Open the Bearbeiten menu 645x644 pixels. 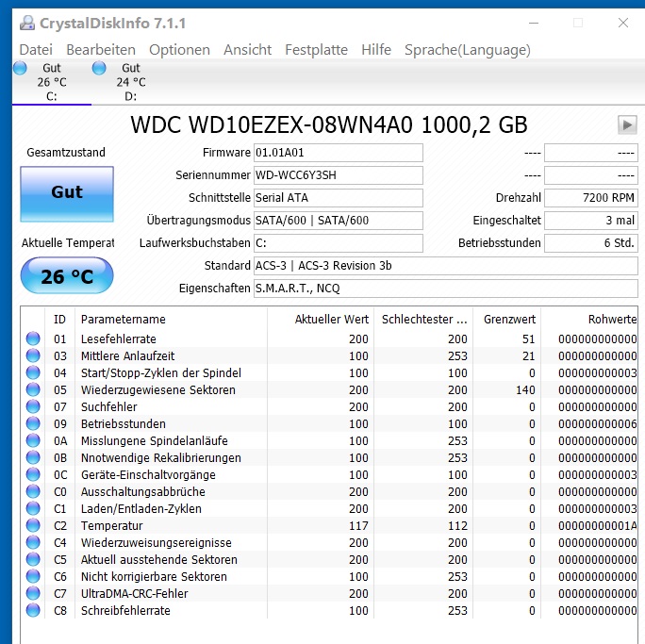[101, 50]
